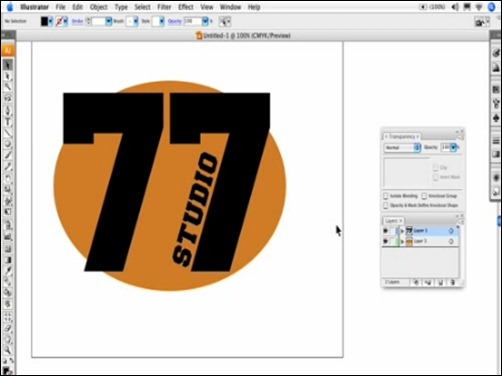Select the Pen tool
The image size is (502, 376).
(8, 110)
